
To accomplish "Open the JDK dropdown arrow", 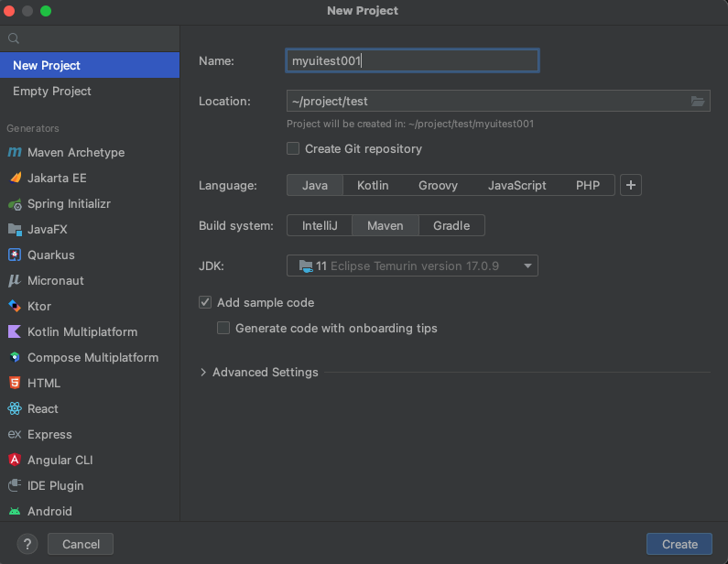I will (527, 266).
